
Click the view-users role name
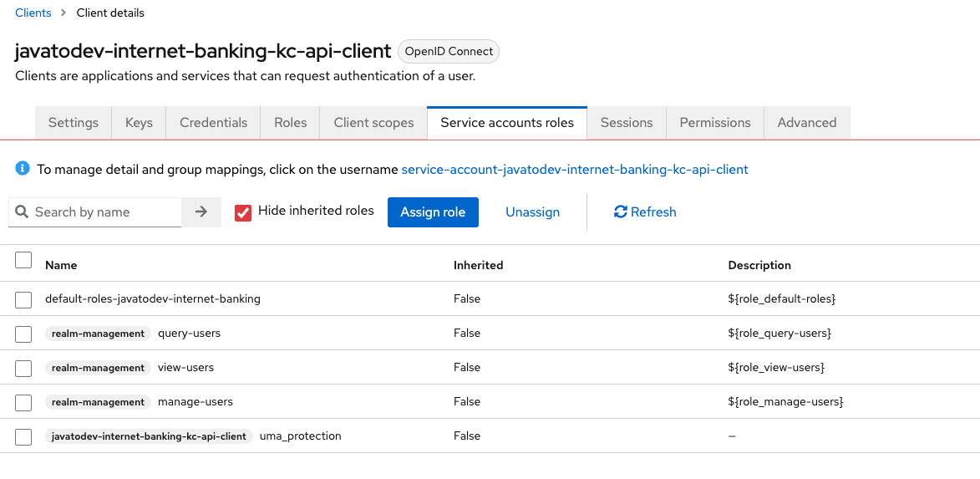tap(185, 368)
